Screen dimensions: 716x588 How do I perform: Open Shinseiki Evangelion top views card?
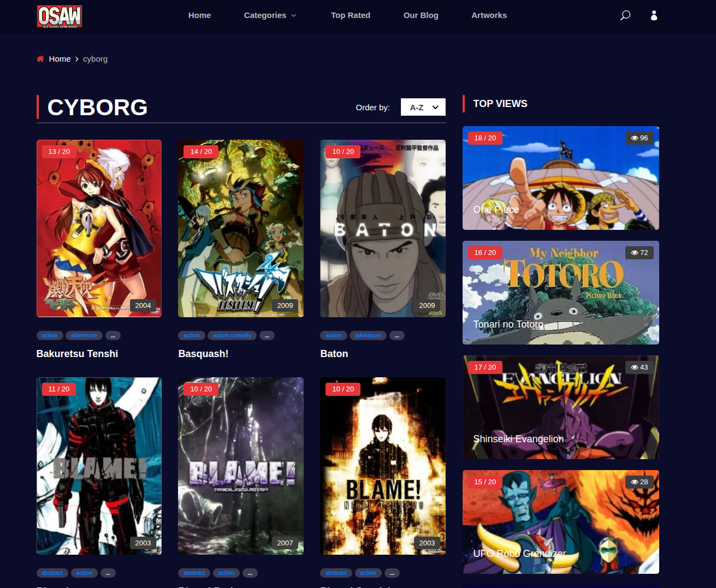tap(561, 407)
